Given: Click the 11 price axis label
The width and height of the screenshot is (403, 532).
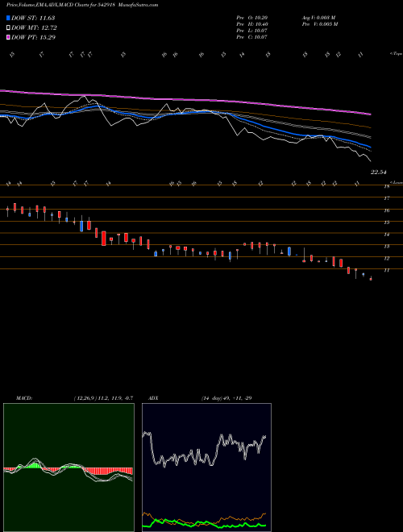Looking at the screenshot, I should (386, 270).
